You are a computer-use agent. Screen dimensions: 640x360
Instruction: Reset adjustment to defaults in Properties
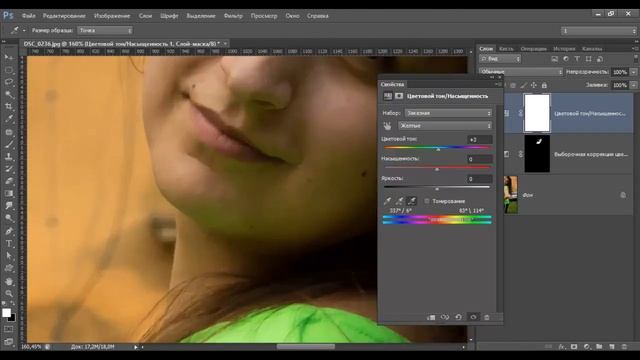[458, 317]
